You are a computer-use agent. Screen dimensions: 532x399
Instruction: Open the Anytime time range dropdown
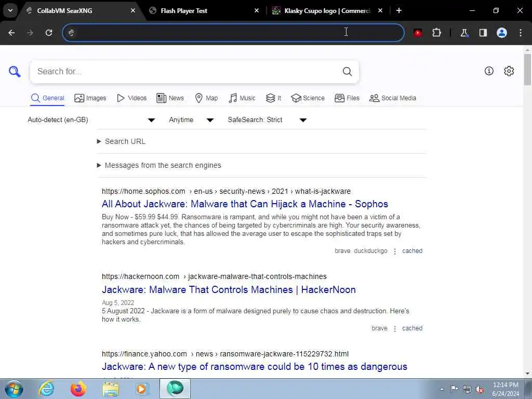pyautogui.click(x=191, y=120)
